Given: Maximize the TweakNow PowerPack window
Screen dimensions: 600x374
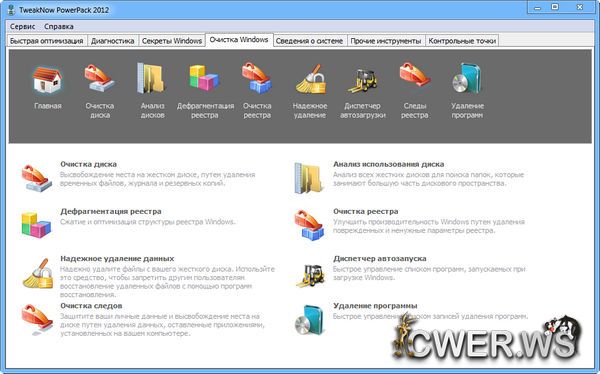Looking at the screenshot, I should point(555,7).
